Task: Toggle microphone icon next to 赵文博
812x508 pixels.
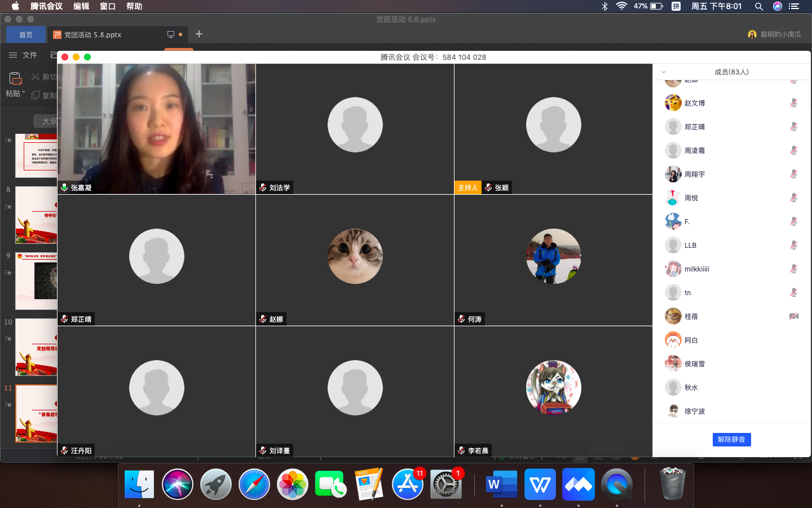Action: 793,103
